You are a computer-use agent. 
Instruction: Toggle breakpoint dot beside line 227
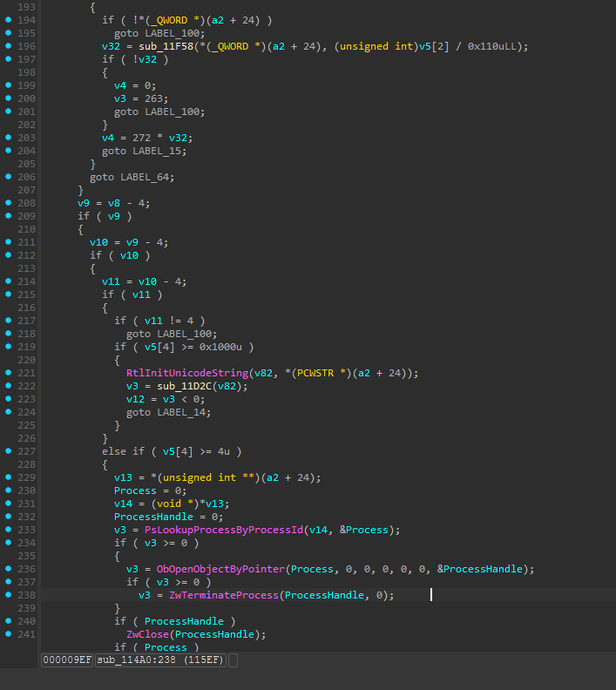point(9,451)
